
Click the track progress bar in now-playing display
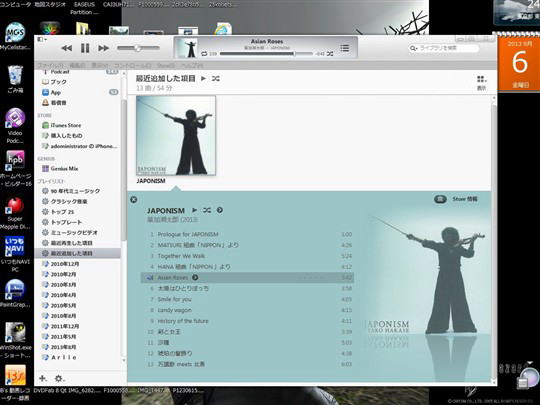pyautogui.click(x=266, y=54)
